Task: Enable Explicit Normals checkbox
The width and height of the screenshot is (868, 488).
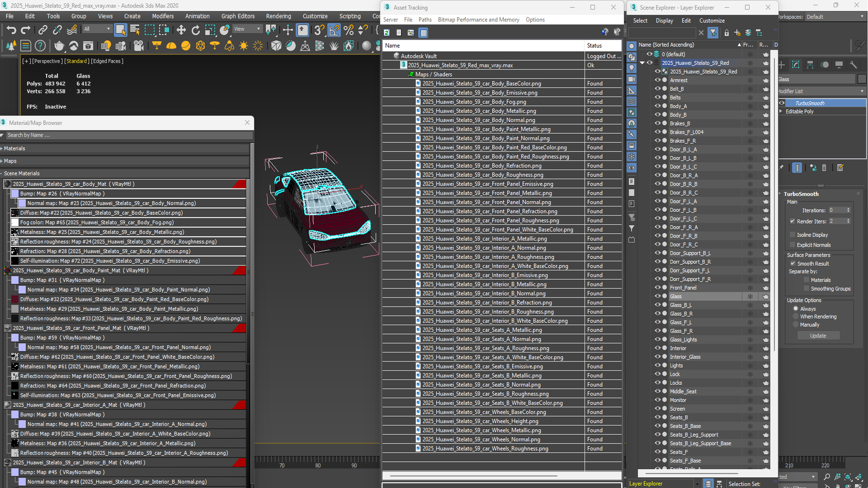Action: coord(792,245)
